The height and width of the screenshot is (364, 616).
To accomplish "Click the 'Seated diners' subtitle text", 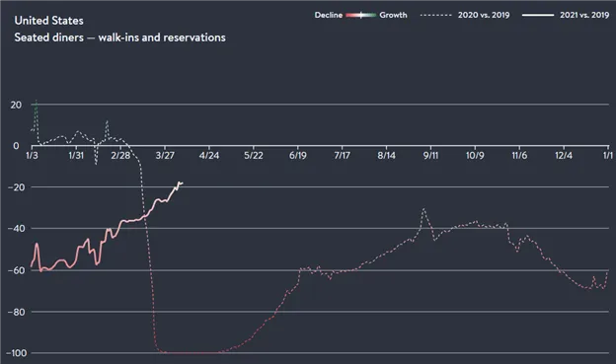I will (x=48, y=37).
